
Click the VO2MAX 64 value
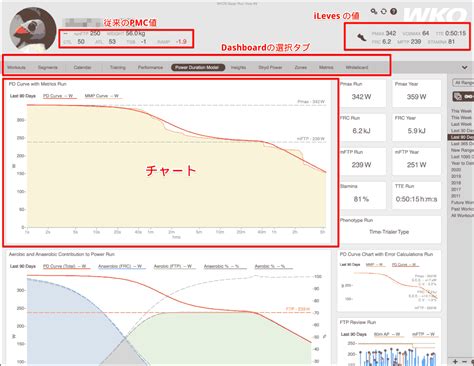click(x=426, y=33)
